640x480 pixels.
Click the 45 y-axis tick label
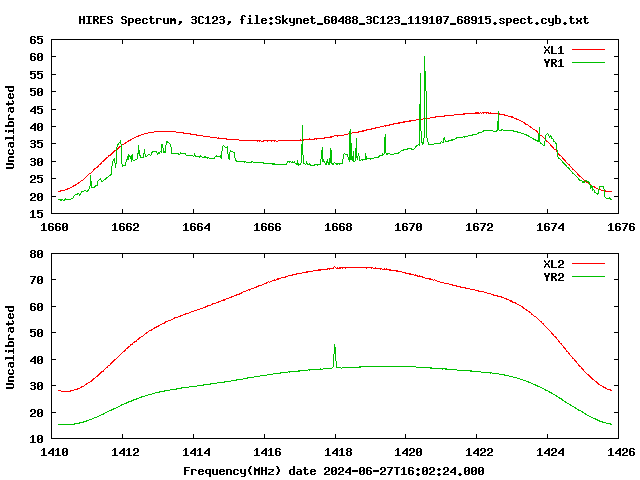click(x=36, y=110)
